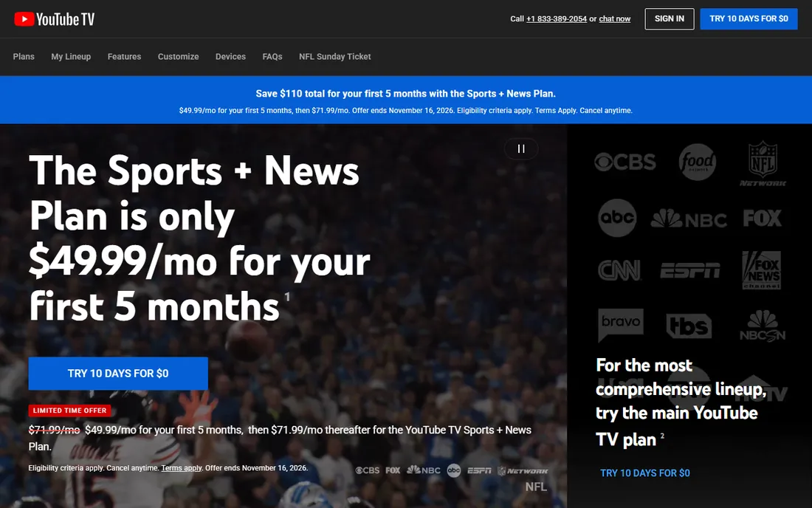The image size is (812, 508).
Task: Click small ABC logo in hero footer
Action: pyautogui.click(x=454, y=470)
